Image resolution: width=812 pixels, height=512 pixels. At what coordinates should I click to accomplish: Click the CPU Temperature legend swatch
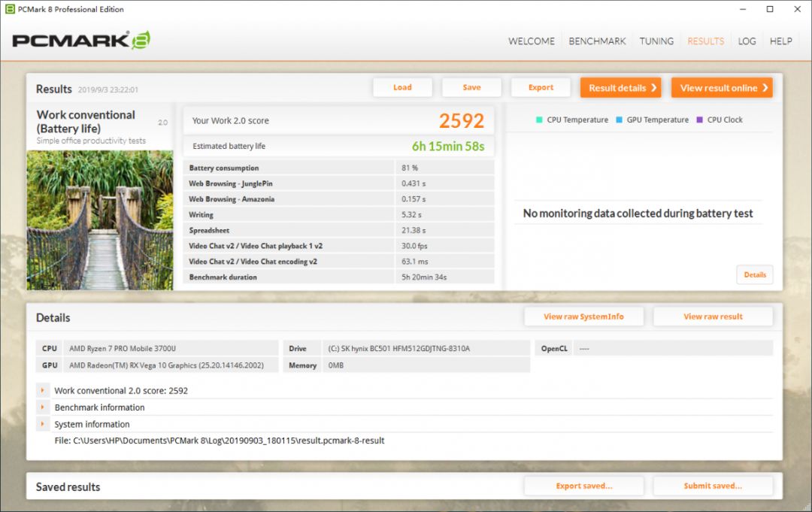pos(539,120)
